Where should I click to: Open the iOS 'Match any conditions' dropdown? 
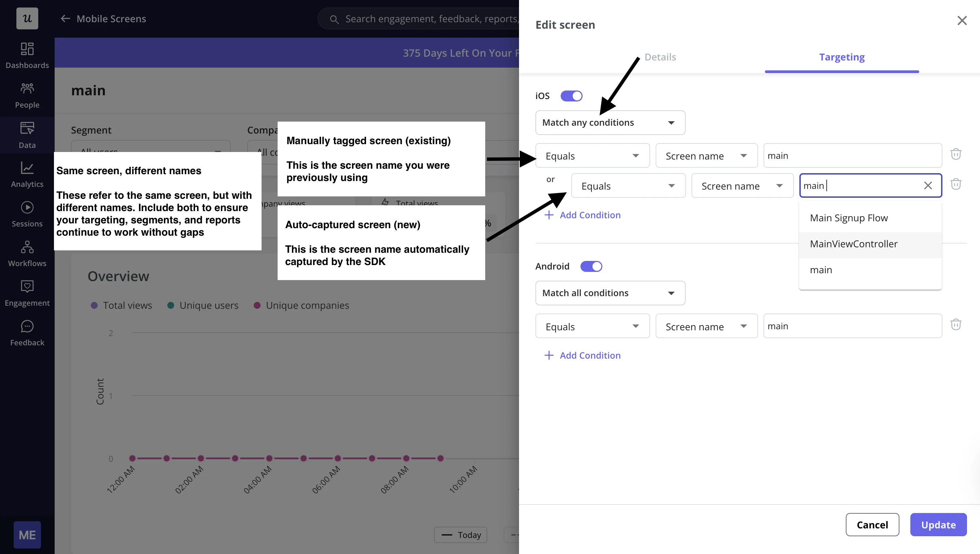coord(610,123)
